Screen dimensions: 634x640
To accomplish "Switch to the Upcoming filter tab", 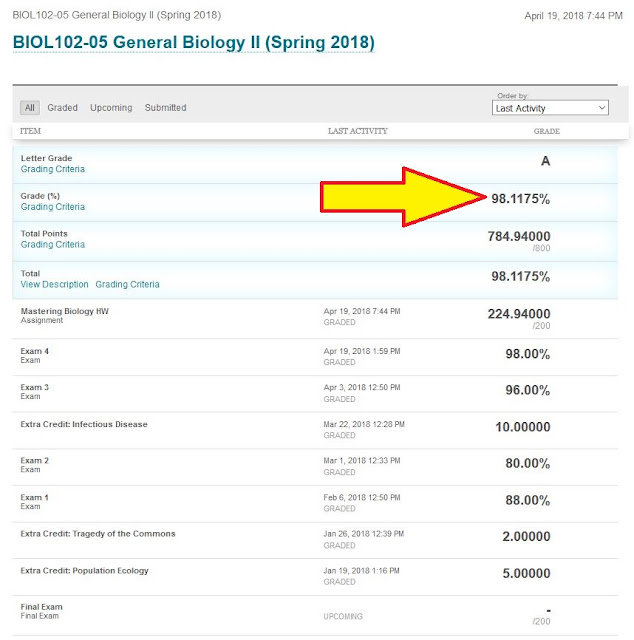I will (x=110, y=108).
